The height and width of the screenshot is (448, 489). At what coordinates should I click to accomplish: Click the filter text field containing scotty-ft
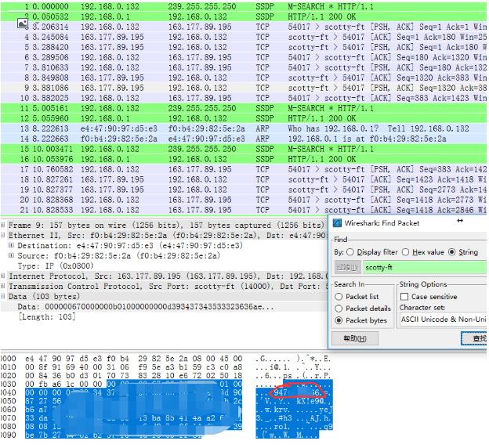tap(425, 267)
